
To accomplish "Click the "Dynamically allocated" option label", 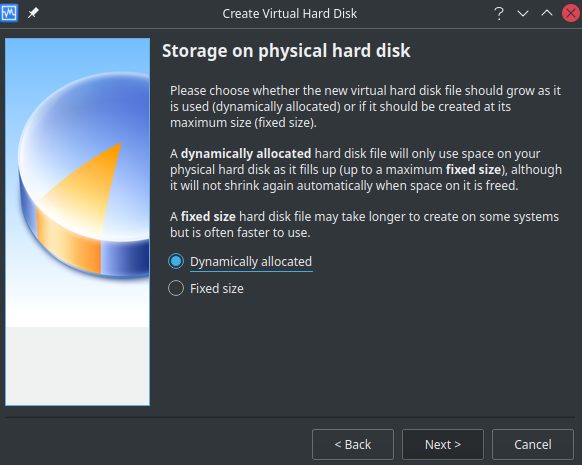I will (251, 262).
